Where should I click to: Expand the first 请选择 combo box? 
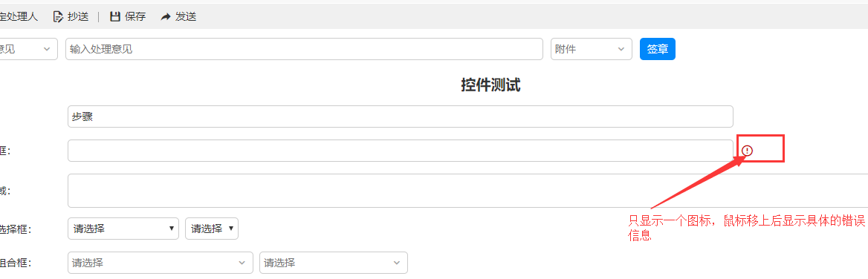coord(160,263)
